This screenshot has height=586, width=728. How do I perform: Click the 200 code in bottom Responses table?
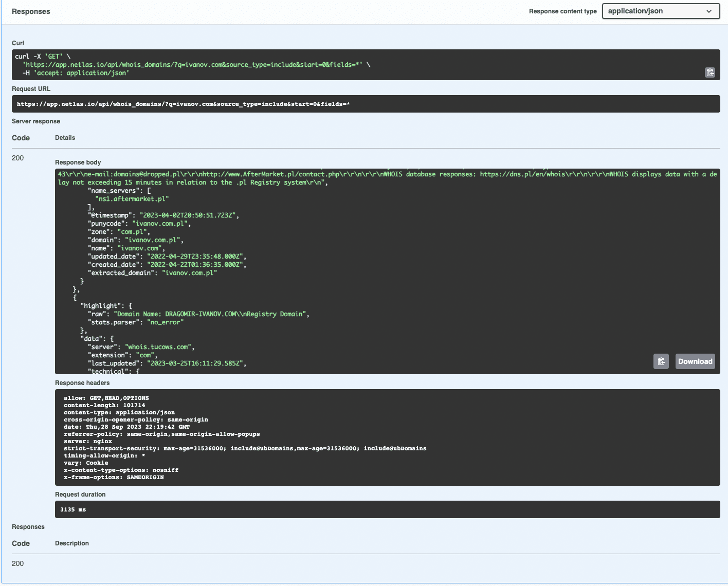click(17, 563)
